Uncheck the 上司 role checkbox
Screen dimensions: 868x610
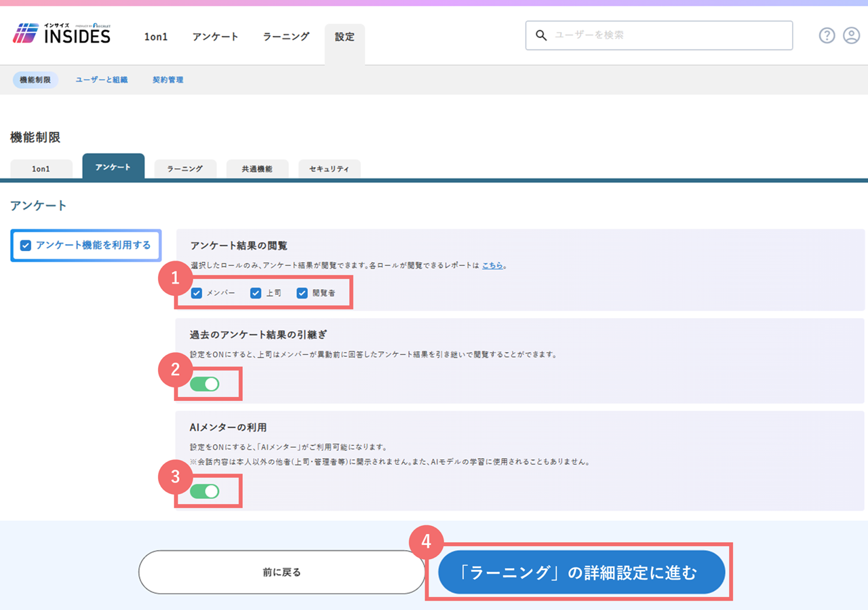coord(256,293)
